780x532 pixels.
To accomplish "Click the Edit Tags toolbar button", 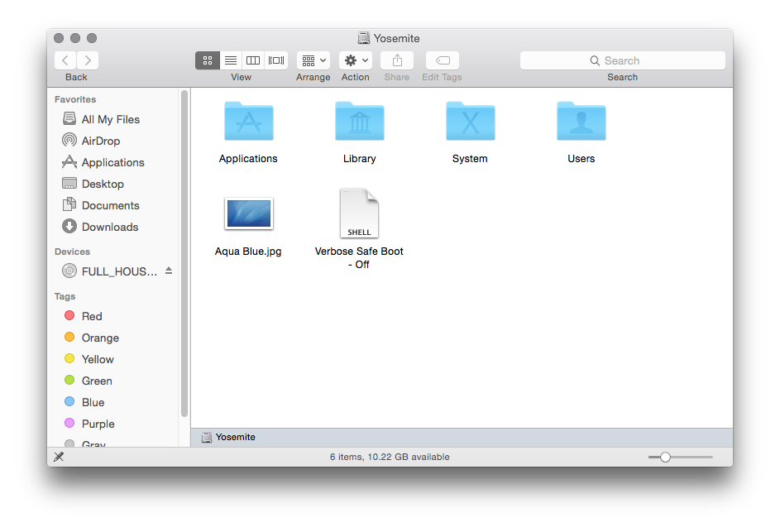I will point(443,60).
